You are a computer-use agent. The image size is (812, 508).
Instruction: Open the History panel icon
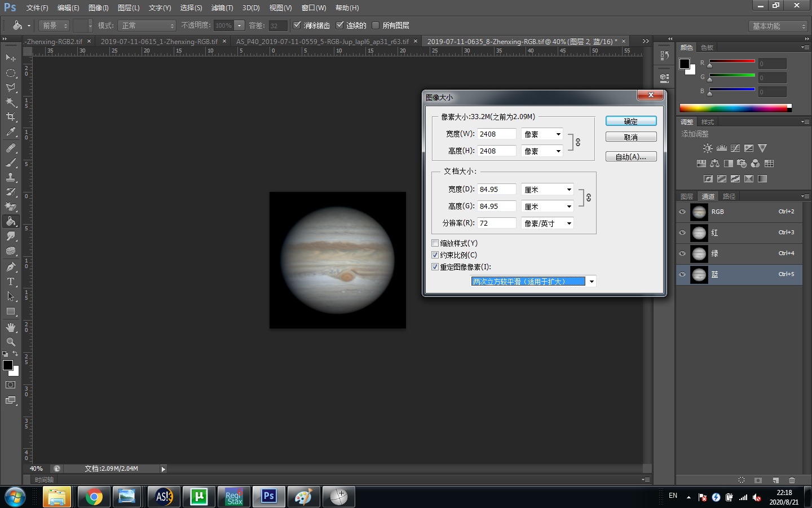664,55
